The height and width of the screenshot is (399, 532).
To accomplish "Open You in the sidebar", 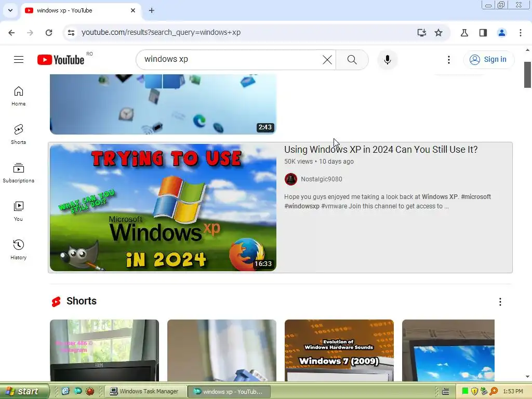I will click(18, 211).
